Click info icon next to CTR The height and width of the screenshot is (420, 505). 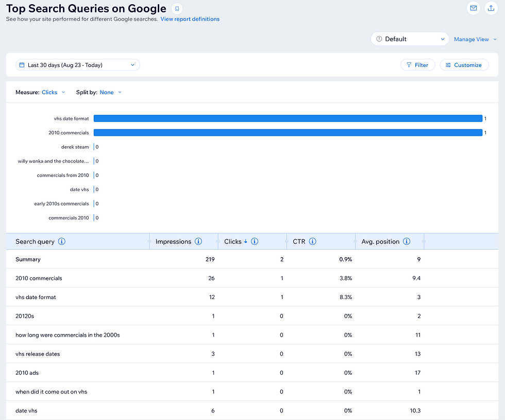(312, 241)
